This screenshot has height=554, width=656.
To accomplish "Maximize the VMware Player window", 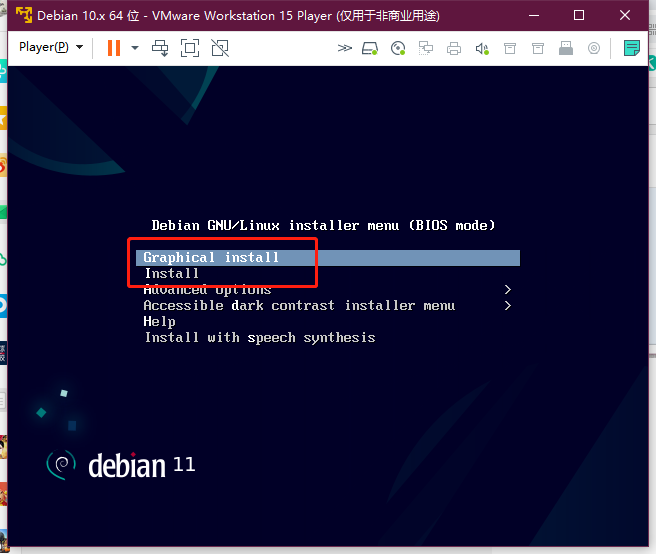I will point(579,15).
